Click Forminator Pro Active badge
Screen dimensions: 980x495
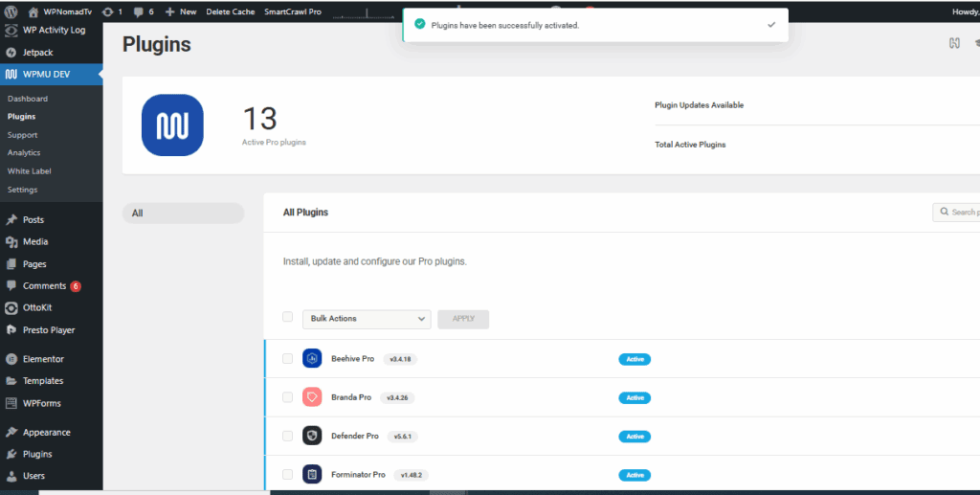(x=635, y=476)
